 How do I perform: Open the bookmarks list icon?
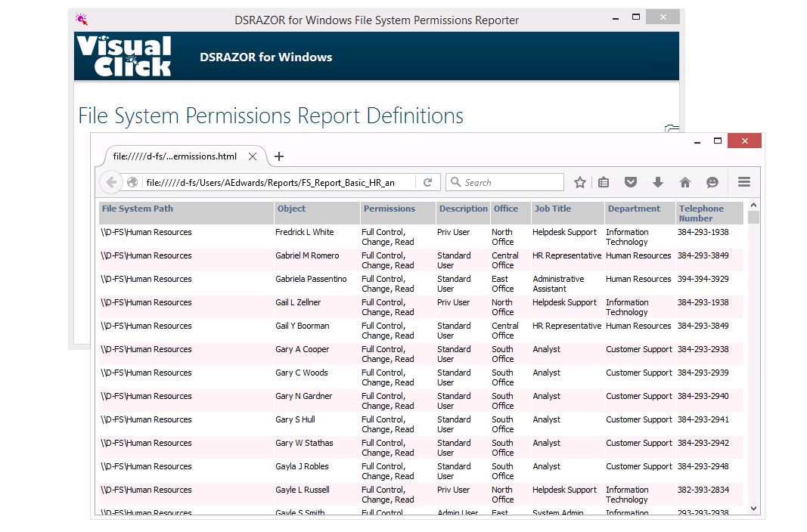tap(604, 182)
